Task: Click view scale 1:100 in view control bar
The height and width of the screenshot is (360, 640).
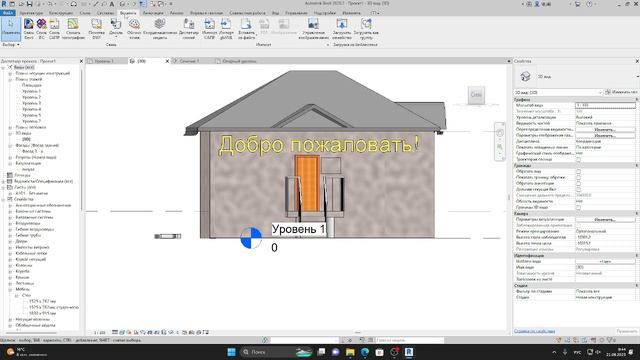Action: tap(100, 333)
